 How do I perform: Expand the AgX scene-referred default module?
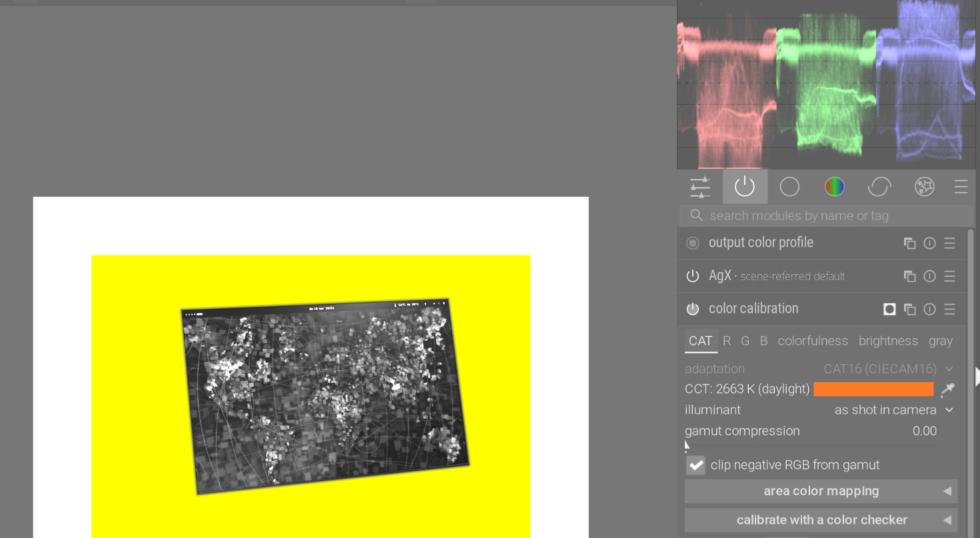[x=777, y=276]
